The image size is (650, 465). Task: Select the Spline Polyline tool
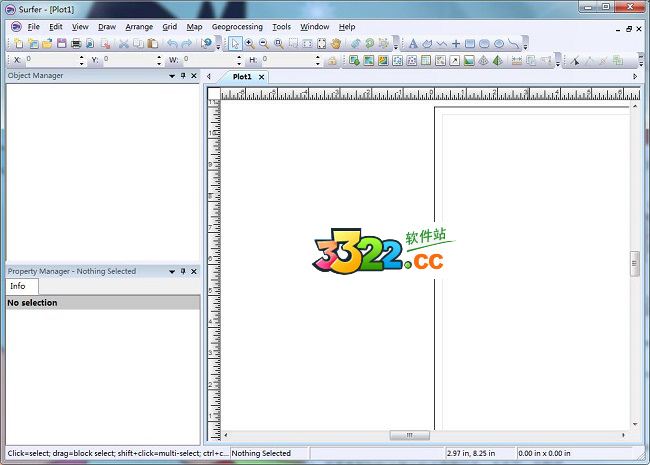coord(514,43)
